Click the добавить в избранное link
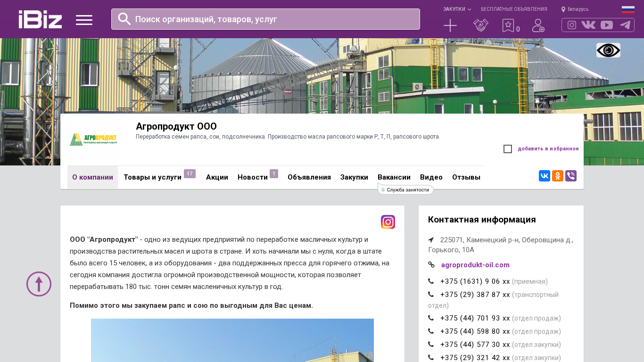The image size is (644, 362). point(548,149)
